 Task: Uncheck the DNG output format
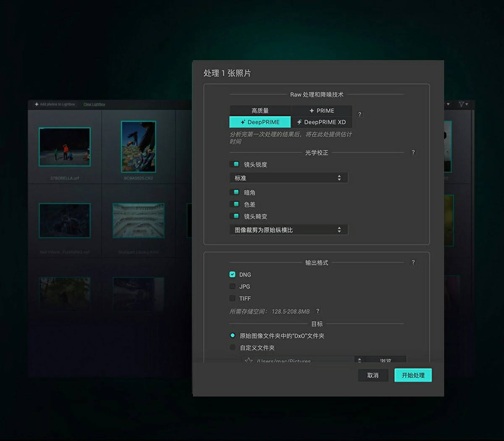[232, 274]
